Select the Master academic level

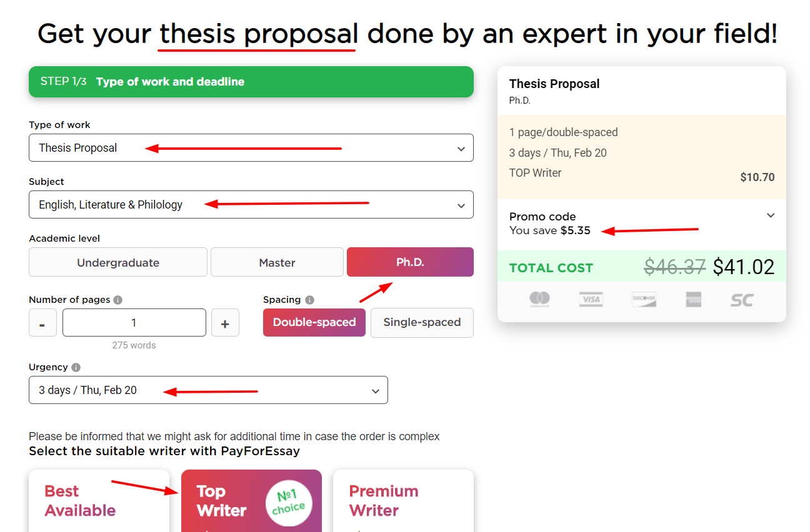coord(277,262)
